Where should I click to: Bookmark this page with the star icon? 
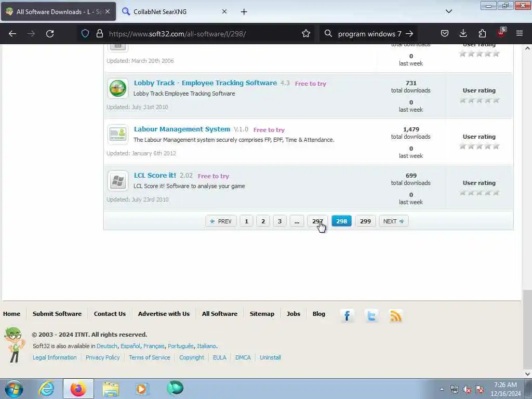click(x=305, y=33)
